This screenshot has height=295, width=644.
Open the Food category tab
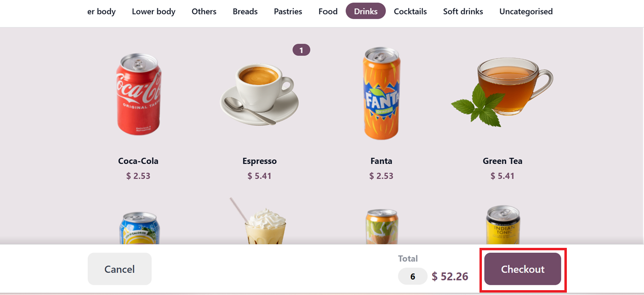coord(328,11)
